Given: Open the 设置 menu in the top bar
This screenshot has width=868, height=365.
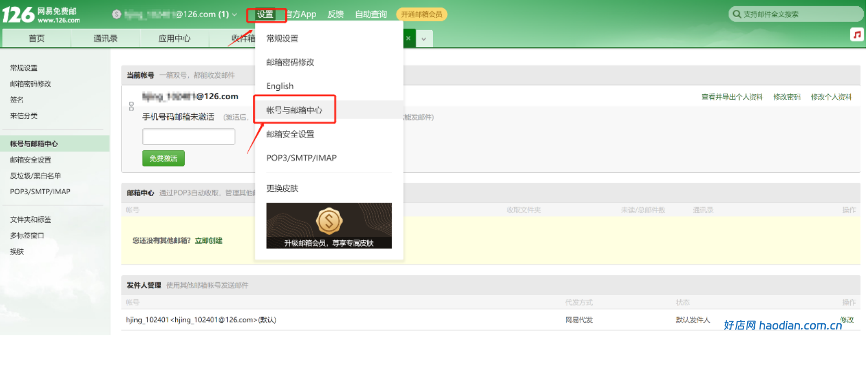Looking at the screenshot, I should tap(266, 14).
